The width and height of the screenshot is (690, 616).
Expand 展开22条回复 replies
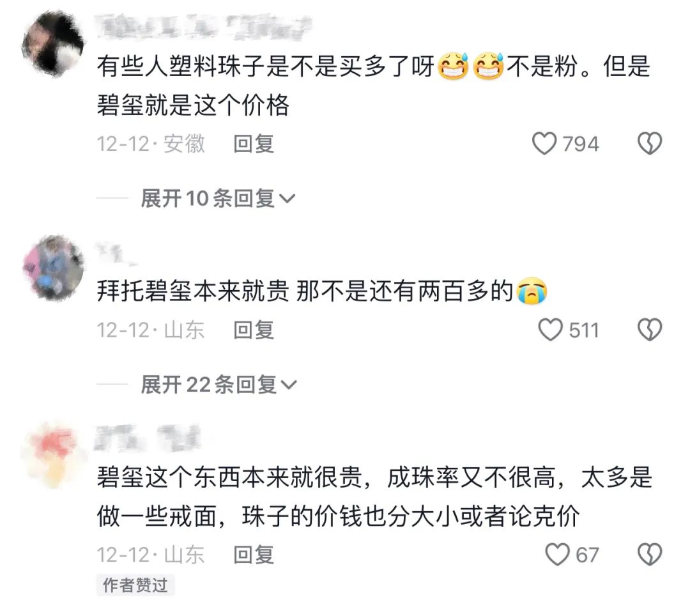pos(218,385)
